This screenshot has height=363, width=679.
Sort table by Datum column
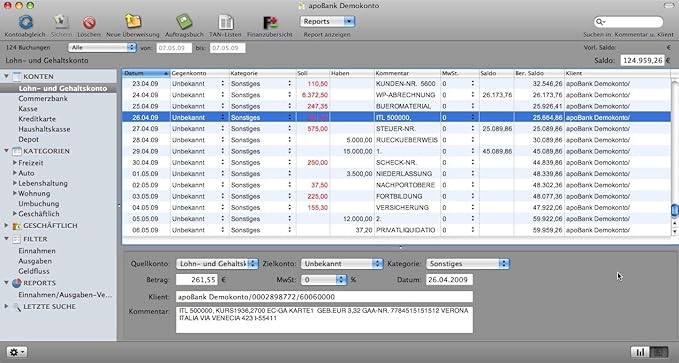click(146, 73)
